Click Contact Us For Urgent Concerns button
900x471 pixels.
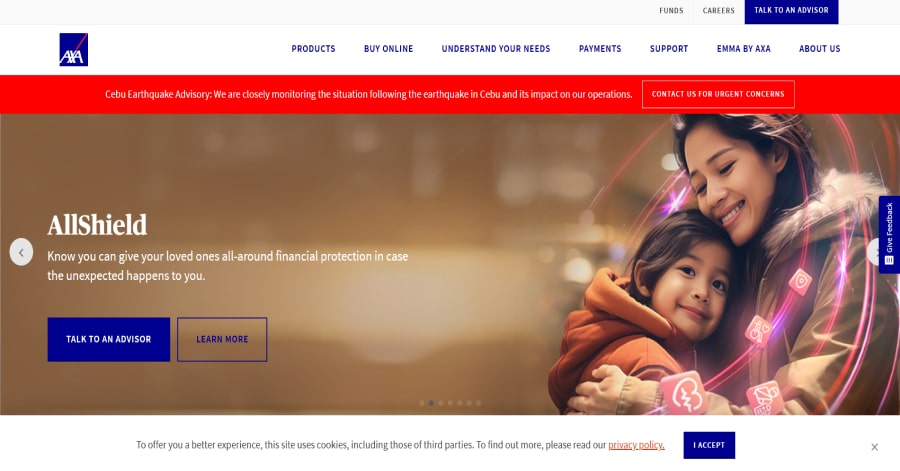pyautogui.click(x=718, y=94)
